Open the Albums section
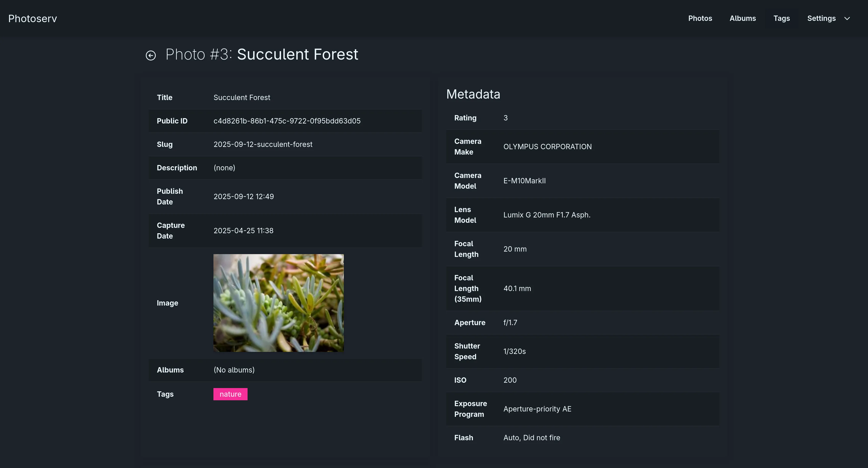 (x=743, y=19)
